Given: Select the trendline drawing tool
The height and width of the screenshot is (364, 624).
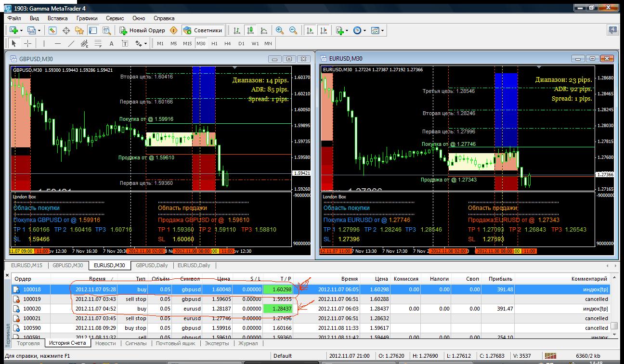Looking at the screenshot, I should tap(71, 43).
